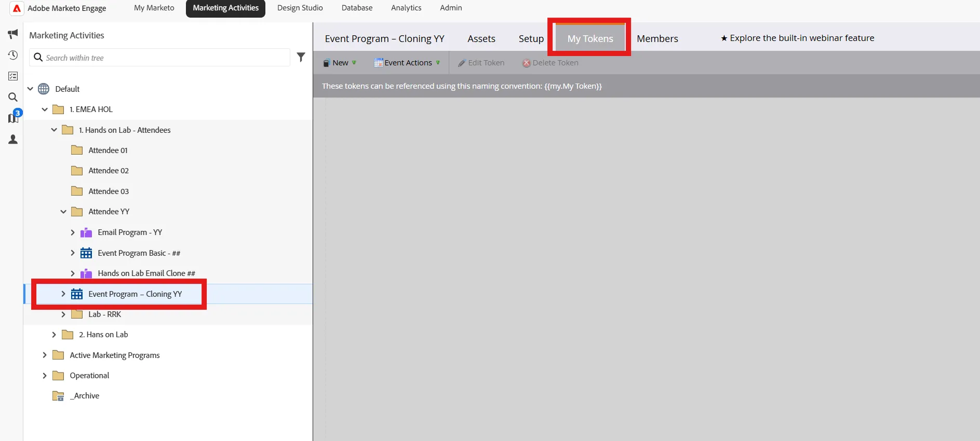Switch to the Members tab

click(x=657, y=38)
